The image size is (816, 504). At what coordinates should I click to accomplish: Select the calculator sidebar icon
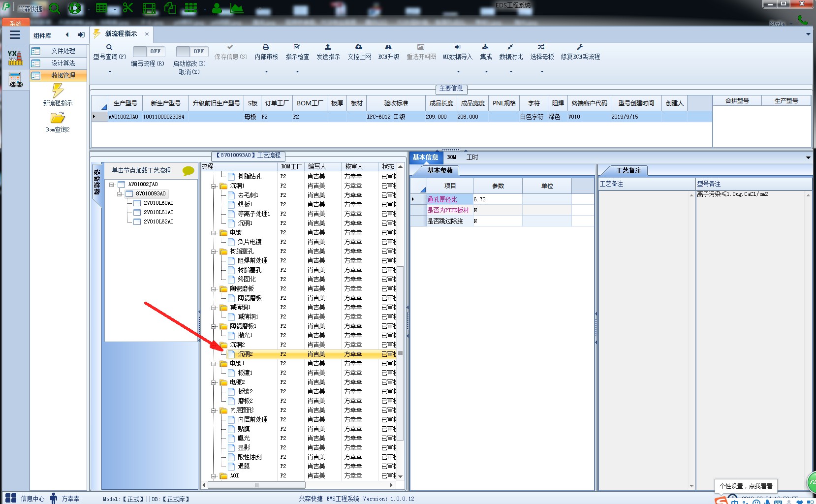click(15, 80)
